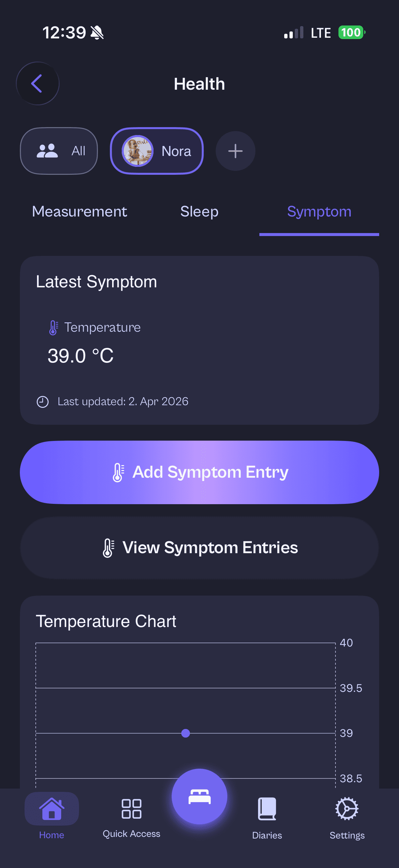Switch to the Sleep tab

pos(199,212)
